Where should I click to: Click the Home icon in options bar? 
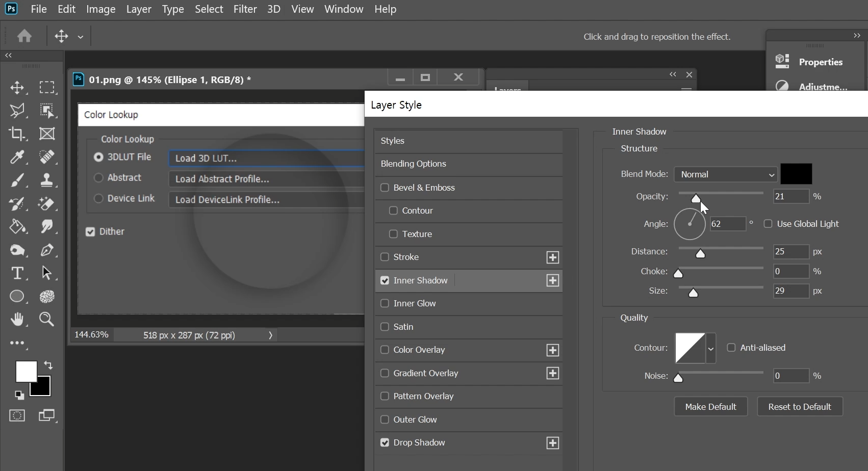(24, 36)
